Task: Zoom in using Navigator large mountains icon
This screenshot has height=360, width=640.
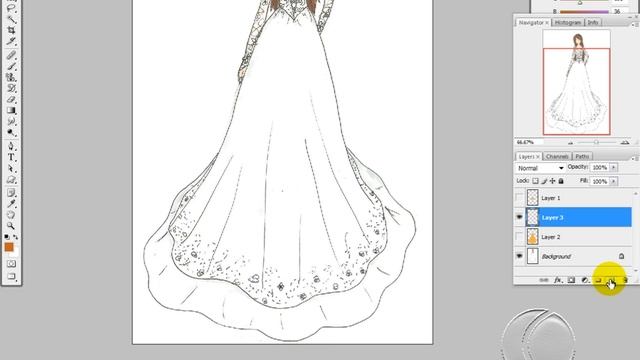Action: pyautogui.click(x=624, y=142)
